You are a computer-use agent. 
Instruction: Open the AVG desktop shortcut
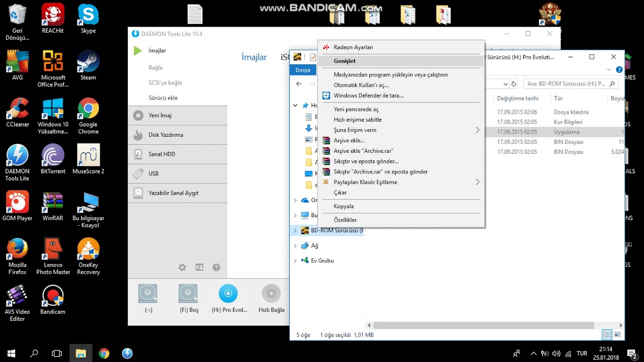pyautogui.click(x=17, y=65)
